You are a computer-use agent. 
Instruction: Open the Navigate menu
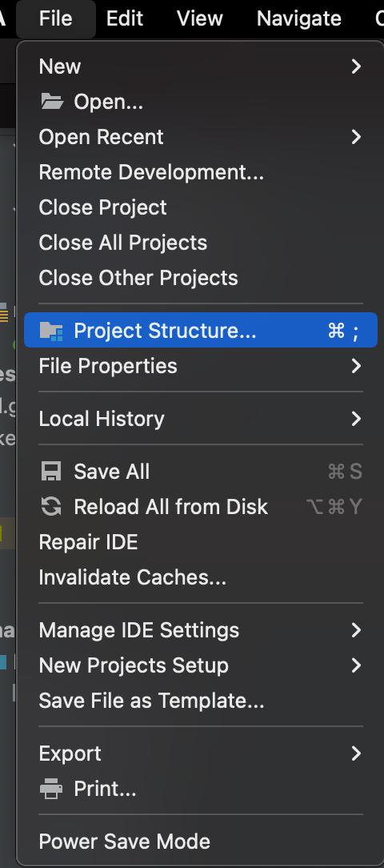(x=298, y=18)
